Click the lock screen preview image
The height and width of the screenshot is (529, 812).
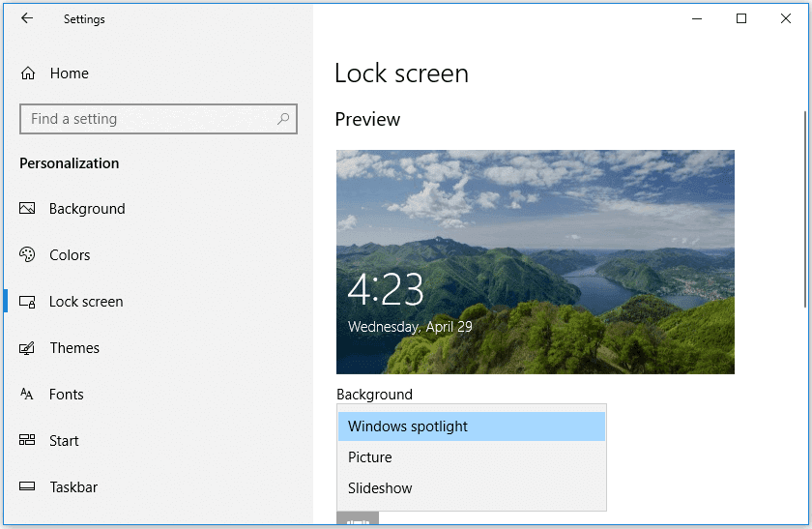tap(535, 261)
